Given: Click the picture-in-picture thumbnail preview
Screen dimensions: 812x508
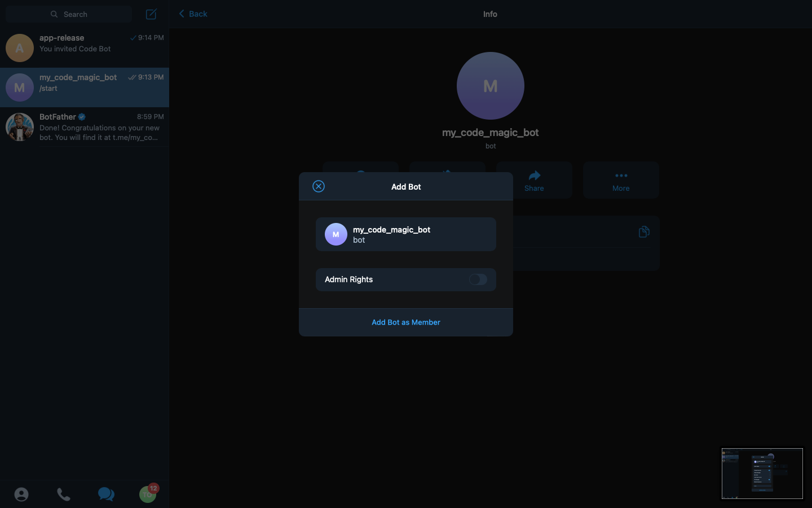Looking at the screenshot, I should pyautogui.click(x=762, y=474).
